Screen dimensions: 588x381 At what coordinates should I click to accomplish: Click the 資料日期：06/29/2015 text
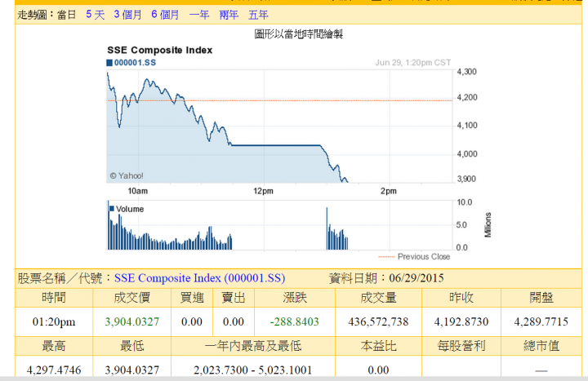[x=386, y=278]
